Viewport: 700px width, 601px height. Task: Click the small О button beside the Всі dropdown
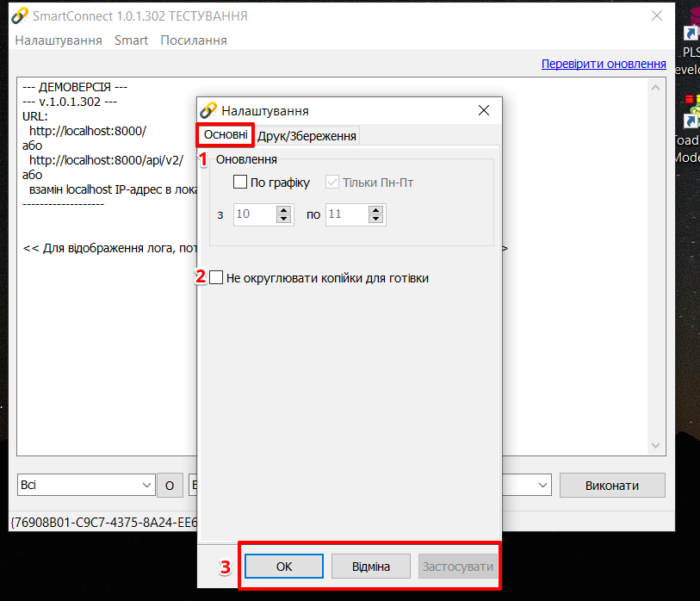(x=170, y=486)
